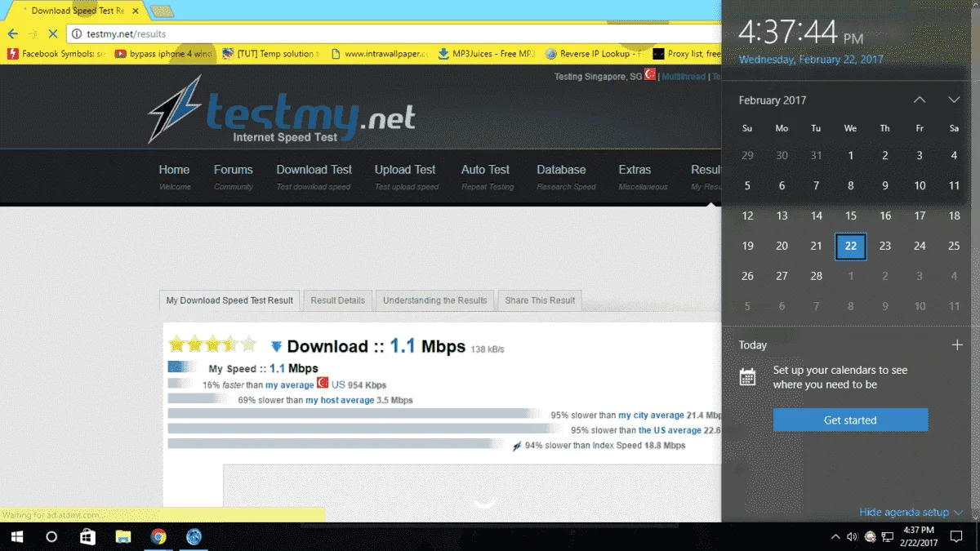
Task: Click the testmy.net logo
Action: click(282, 110)
